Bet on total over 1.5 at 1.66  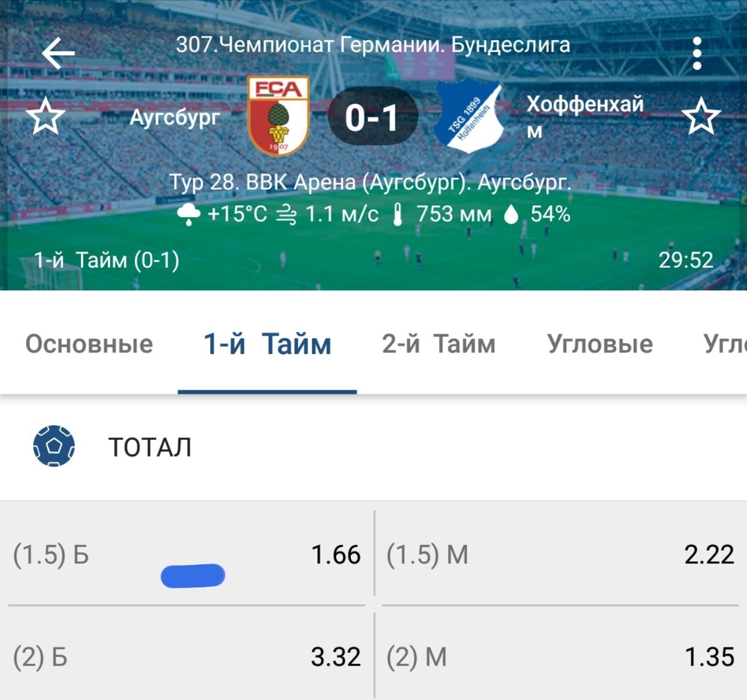click(x=187, y=554)
